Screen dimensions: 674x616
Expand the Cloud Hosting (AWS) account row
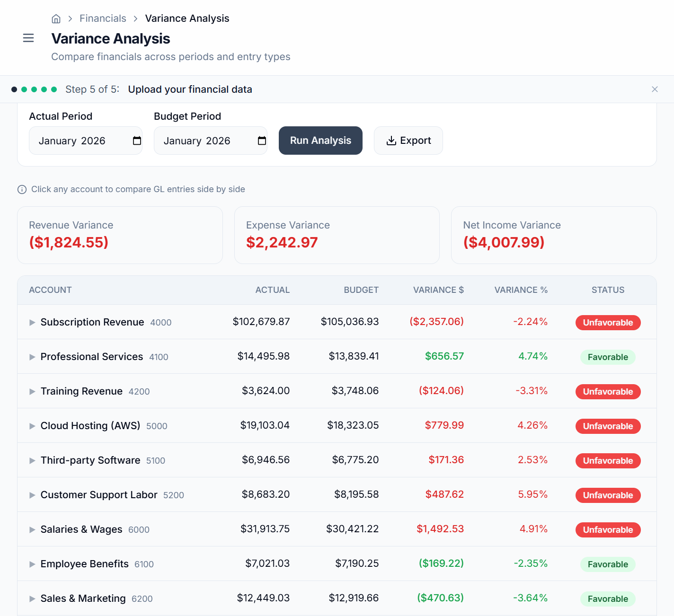(x=32, y=426)
